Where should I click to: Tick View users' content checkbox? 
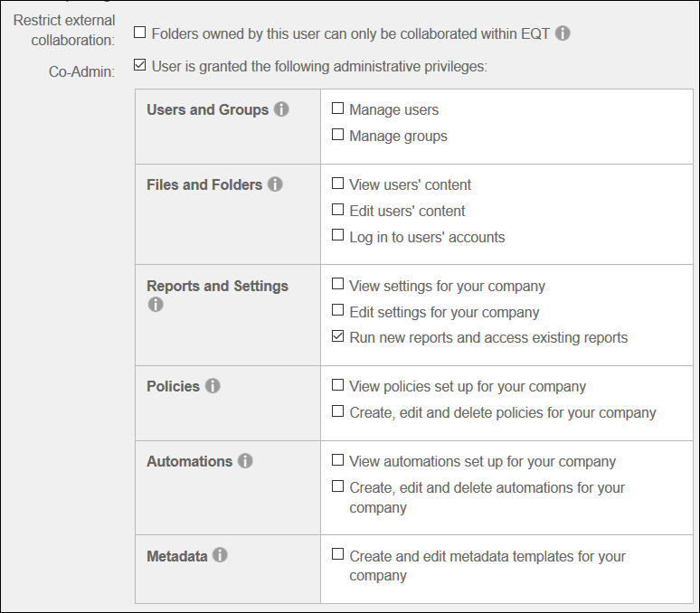338,184
